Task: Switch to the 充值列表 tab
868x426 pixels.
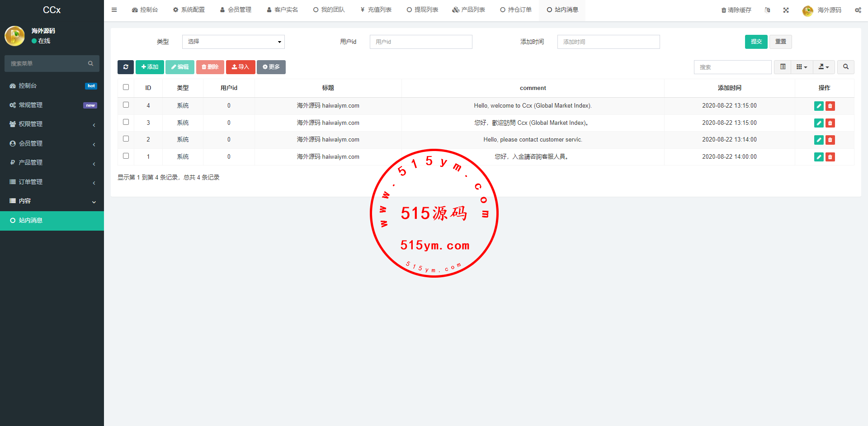Action: tap(376, 10)
